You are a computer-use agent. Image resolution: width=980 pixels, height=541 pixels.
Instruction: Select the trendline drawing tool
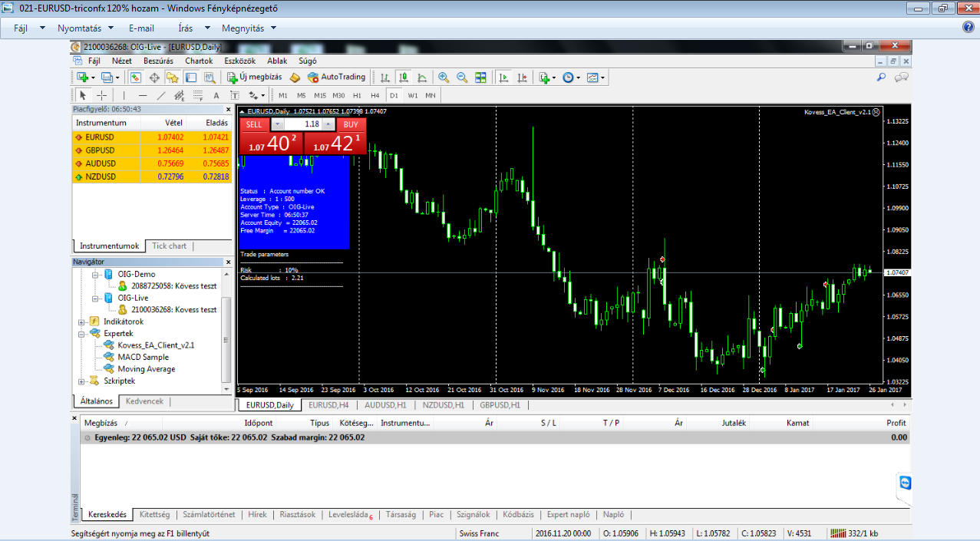[x=160, y=96]
